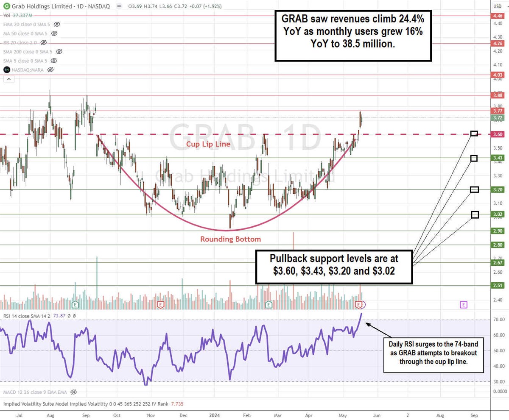Toggle the SMA 5 indicator eye icon
The image size is (509, 420).
54,61
